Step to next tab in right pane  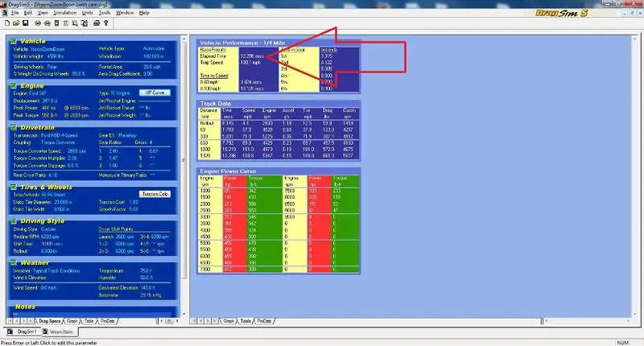[x=208, y=321]
